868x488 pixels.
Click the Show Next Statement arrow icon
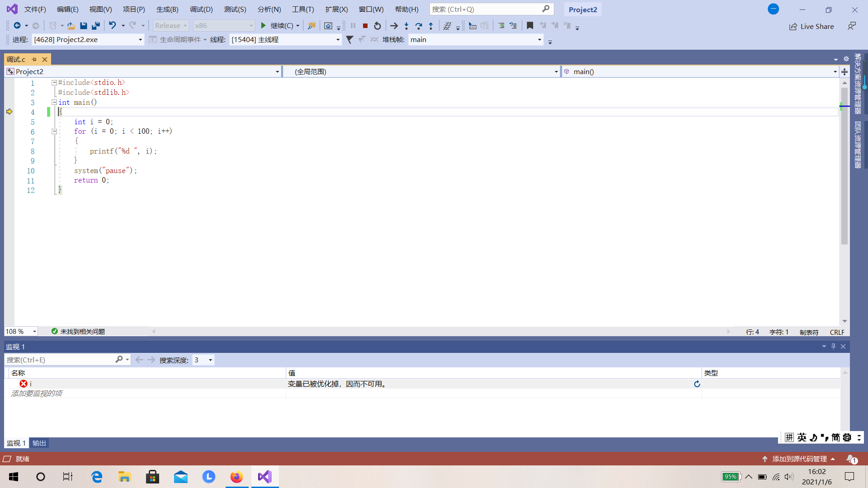[394, 26]
